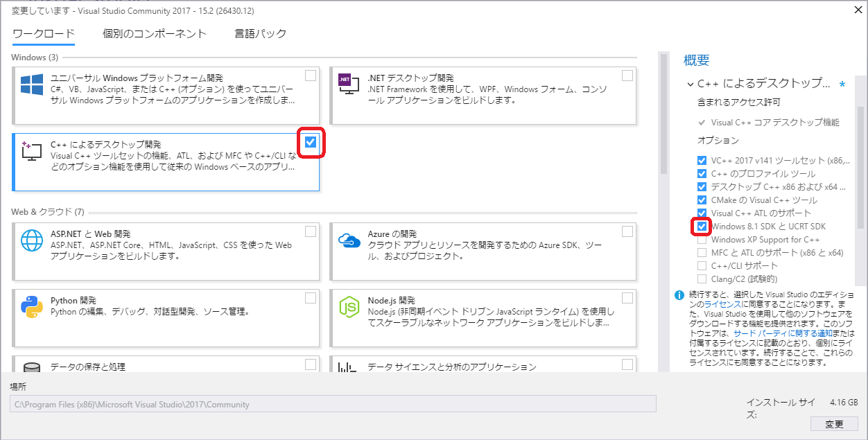Click the Azure development cloud icon
Viewport: 868px width, 440px height.
(x=348, y=240)
